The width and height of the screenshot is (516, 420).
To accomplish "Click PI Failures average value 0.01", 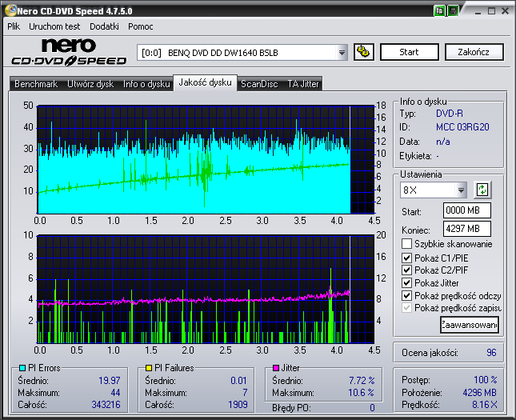I will coord(238,381).
